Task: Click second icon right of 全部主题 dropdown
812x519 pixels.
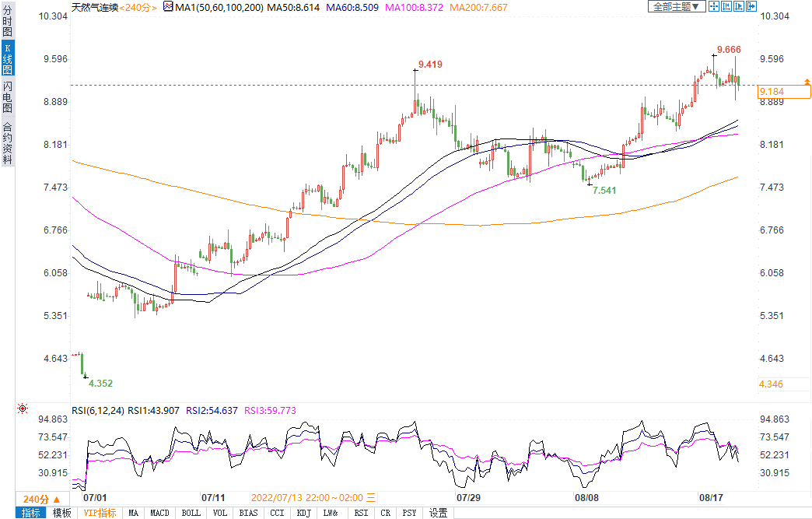Action: coord(726,6)
